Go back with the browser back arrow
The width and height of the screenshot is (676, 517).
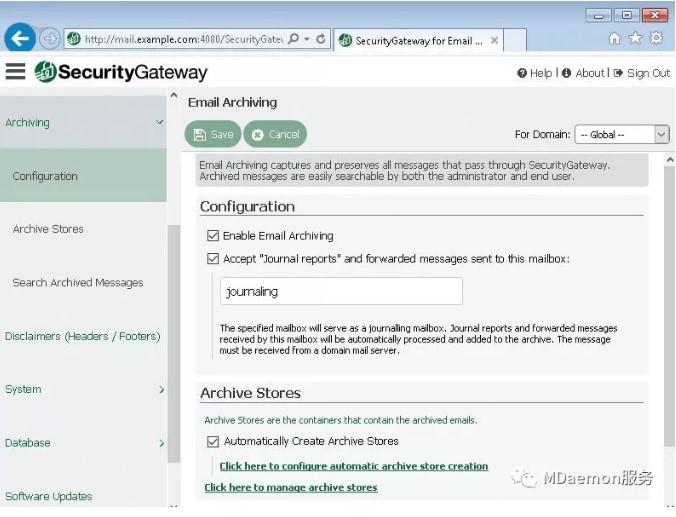[20, 38]
